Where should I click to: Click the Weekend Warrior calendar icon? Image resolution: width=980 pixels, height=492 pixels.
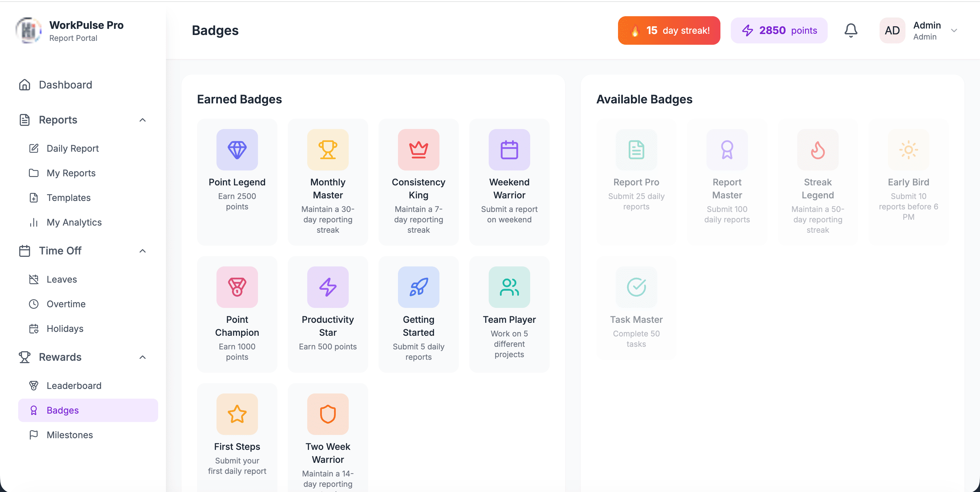(509, 149)
